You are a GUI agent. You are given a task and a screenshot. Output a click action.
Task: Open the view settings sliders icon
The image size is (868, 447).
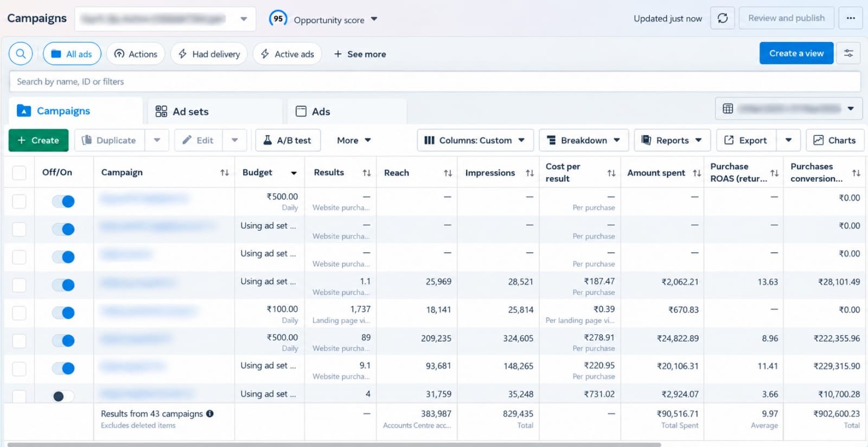pyautogui.click(x=848, y=53)
